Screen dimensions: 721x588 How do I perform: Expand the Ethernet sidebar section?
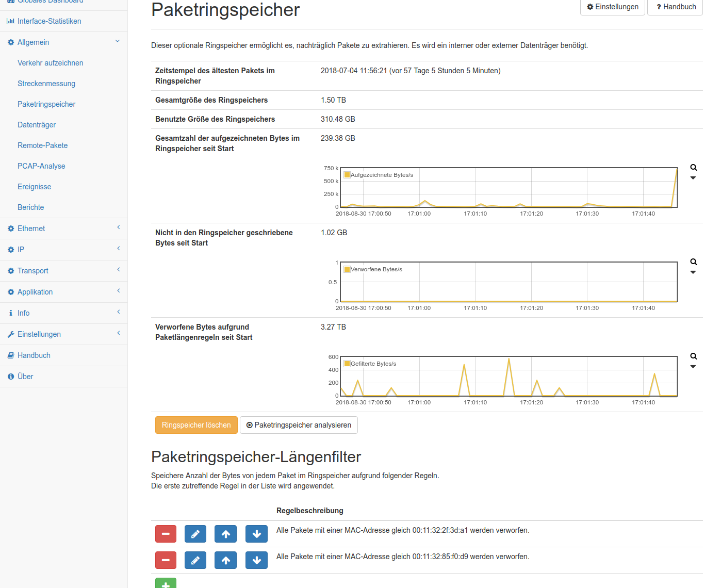tap(31, 228)
